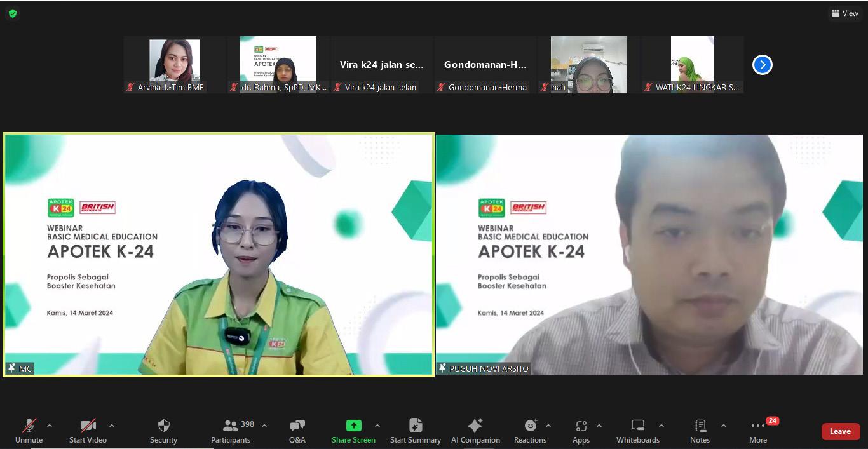
Task: Open the More options menu
Action: click(758, 431)
